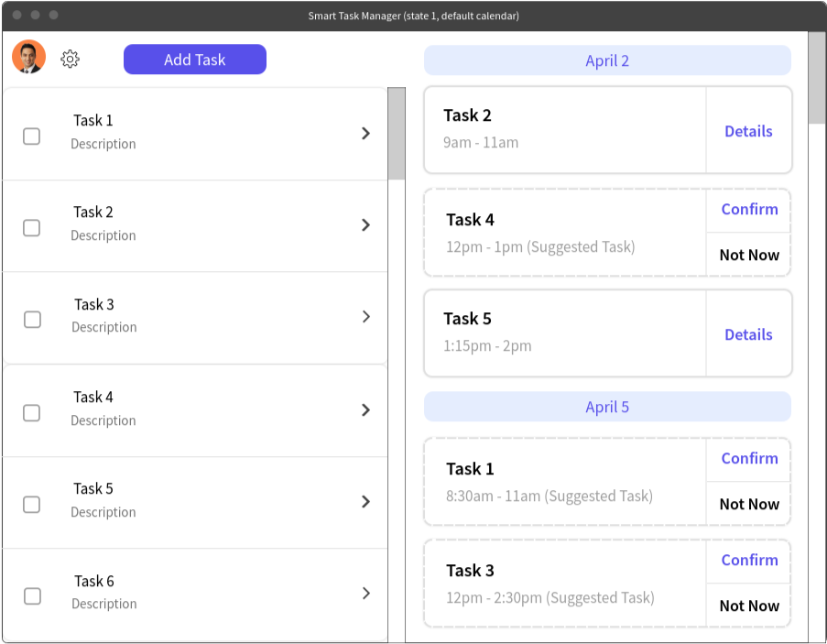
Task: Click the user profile avatar
Action: (x=29, y=57)
